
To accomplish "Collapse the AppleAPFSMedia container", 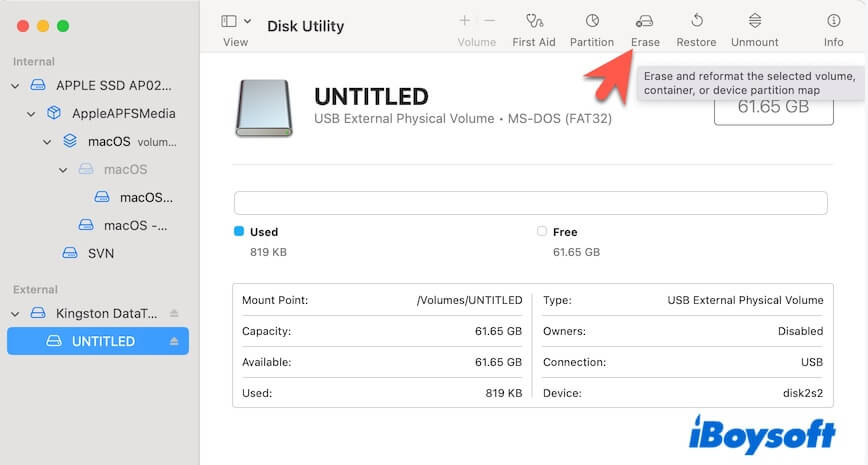I will point(31,114).
